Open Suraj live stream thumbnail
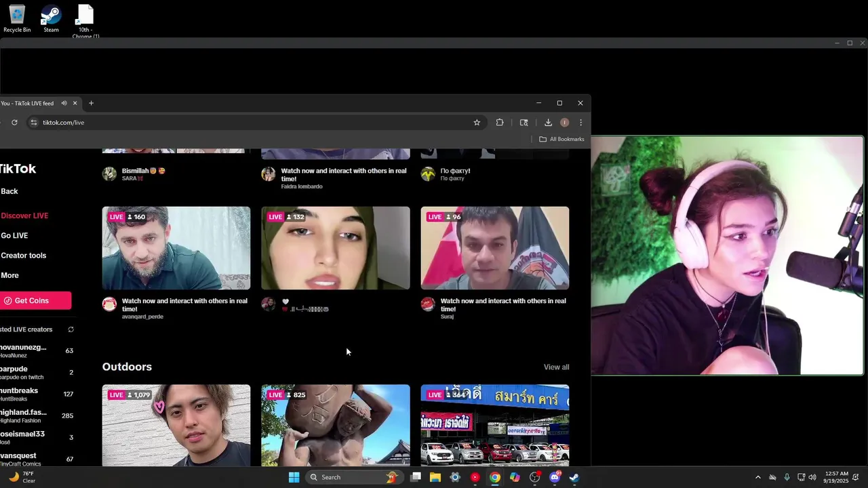Image resolution: width=868 pixels, height=488 pixels. (495, 248)
